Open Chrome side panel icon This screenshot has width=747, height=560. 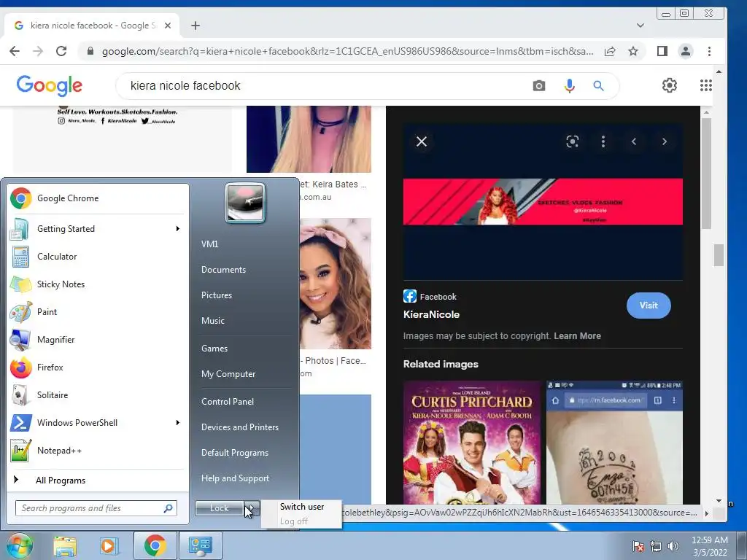tap(662, 51)
